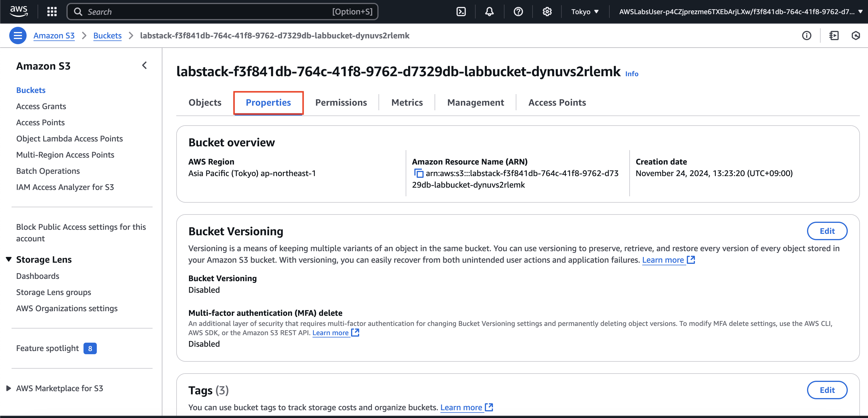Switch to the Permissions tab
868x418 pixels.
(x=341, y=102)
